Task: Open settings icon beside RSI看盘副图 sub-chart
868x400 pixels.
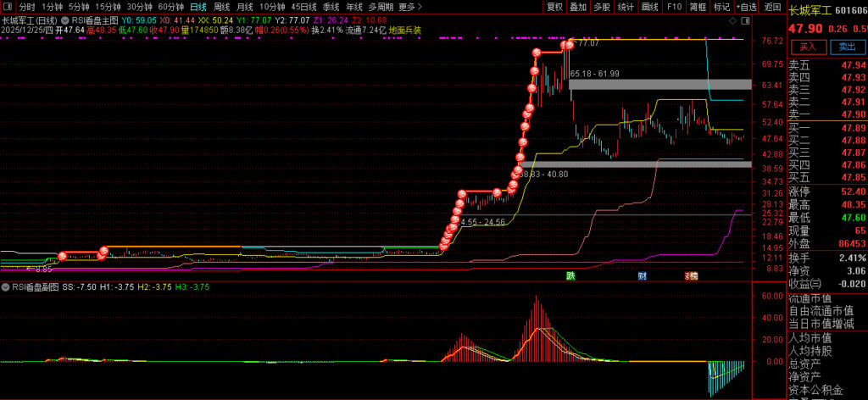Action: tap(6, 287)
